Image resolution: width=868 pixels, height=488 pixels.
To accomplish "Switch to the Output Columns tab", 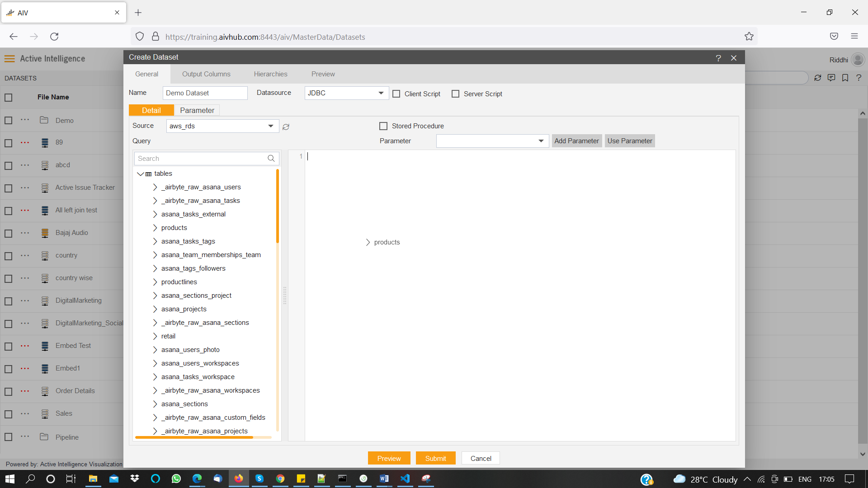I will tap(206, 74).
